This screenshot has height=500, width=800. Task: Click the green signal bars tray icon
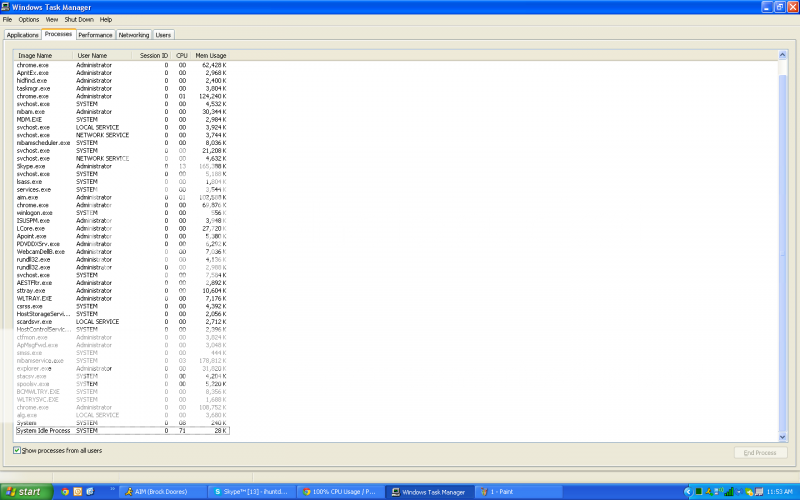point(729,492)
